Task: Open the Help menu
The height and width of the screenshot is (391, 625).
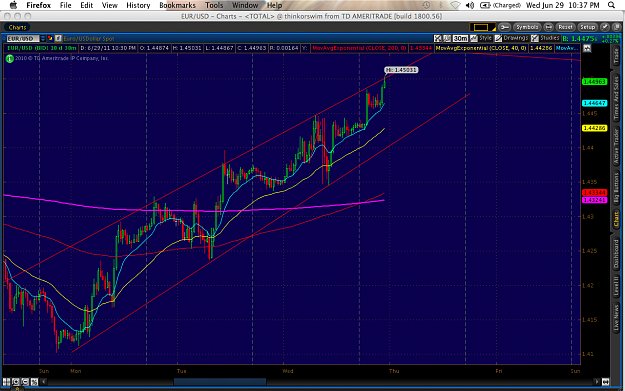Action: point(274,5)
